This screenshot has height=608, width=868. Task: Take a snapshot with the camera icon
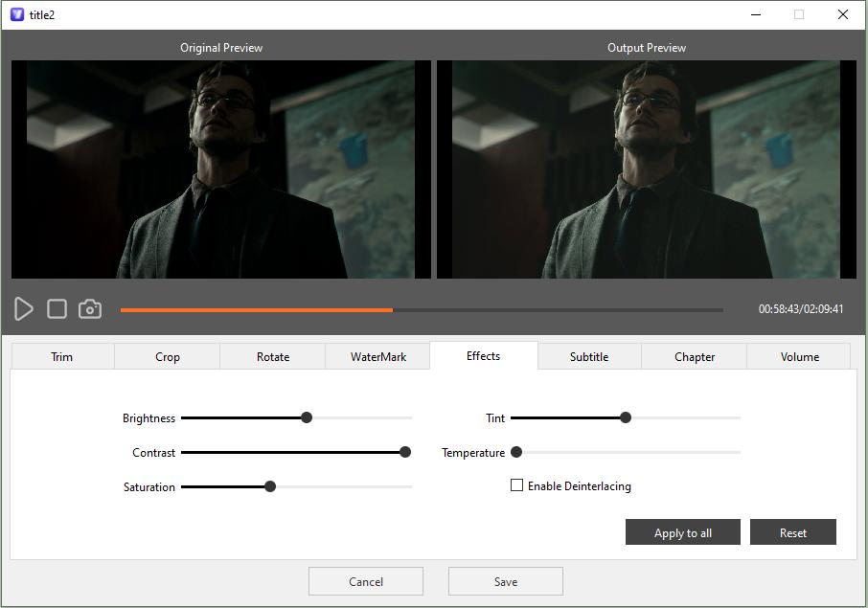pyautogui.click(x=90, y=308)
